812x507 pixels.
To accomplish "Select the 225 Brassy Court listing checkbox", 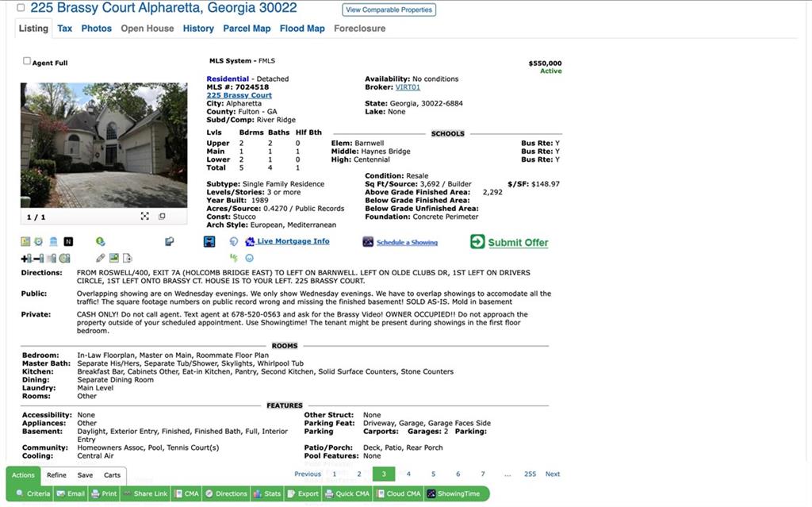I will click(21, 8).
